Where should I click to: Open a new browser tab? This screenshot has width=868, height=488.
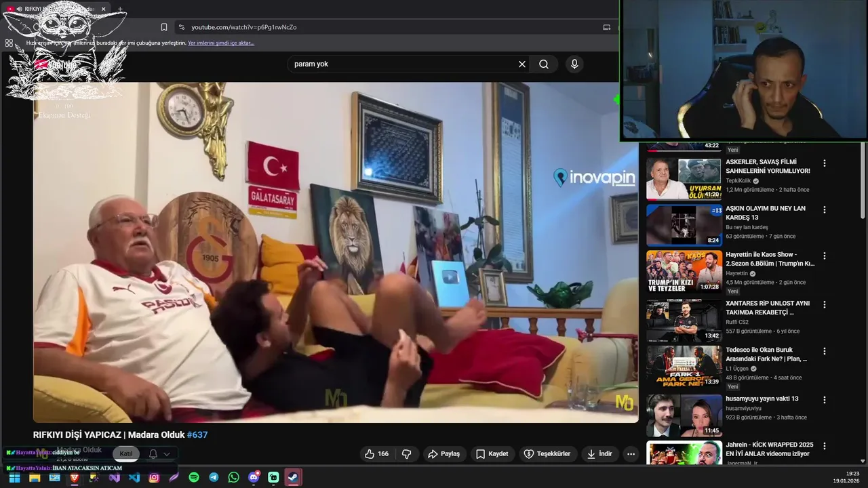tap(120, 9)
